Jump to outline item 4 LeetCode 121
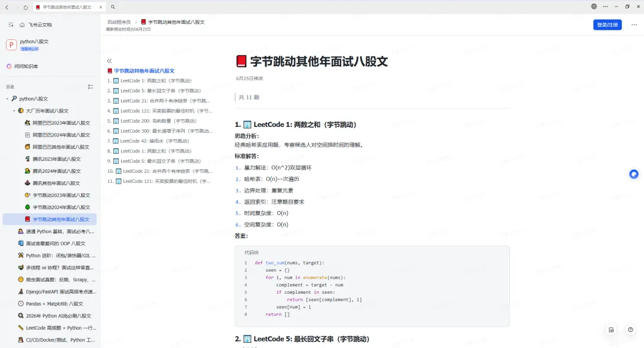The image size is (644, 348). click(160, 111)
